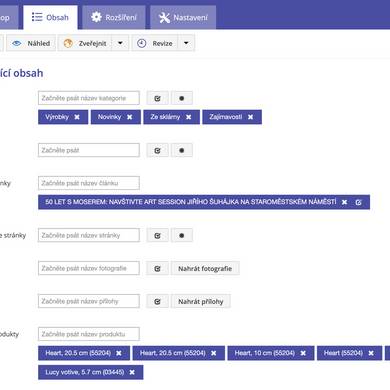This screenshot has height=390, width=390.
Task: Click the Nahrát fotografie button
Action: (x=205, y=268)
